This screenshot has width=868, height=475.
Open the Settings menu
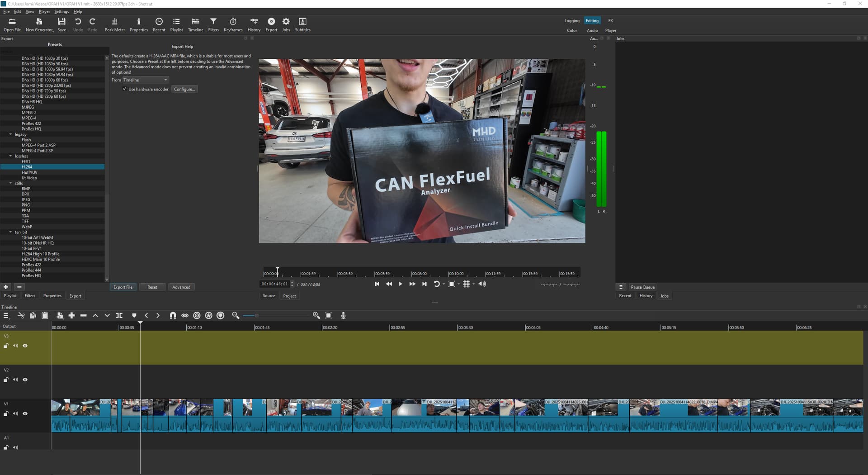tap(61, 11)
